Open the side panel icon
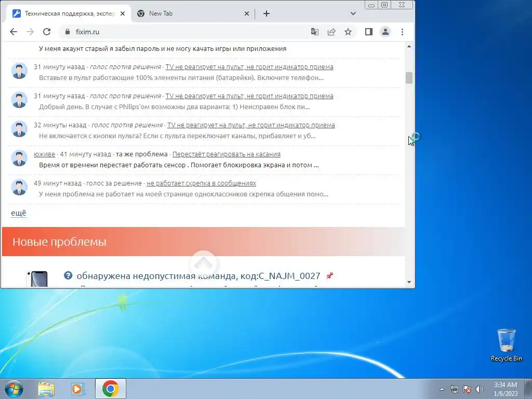Viewport: 532px width, 399px height. pyautogui.click(x=369, y=32)
